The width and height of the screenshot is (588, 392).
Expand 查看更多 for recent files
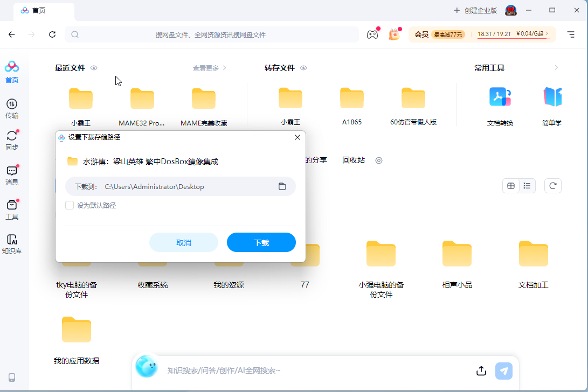pyautogui.click(x=209, y=68)
